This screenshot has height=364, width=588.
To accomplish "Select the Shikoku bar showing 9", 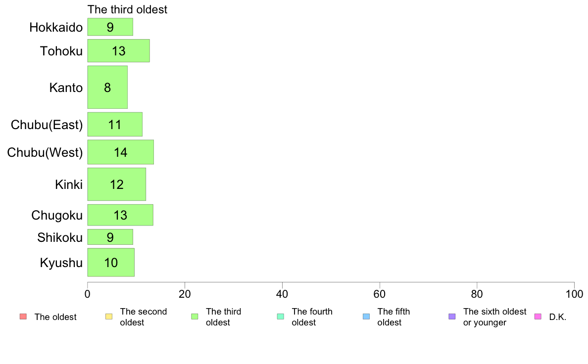I will tap(110, 237).
